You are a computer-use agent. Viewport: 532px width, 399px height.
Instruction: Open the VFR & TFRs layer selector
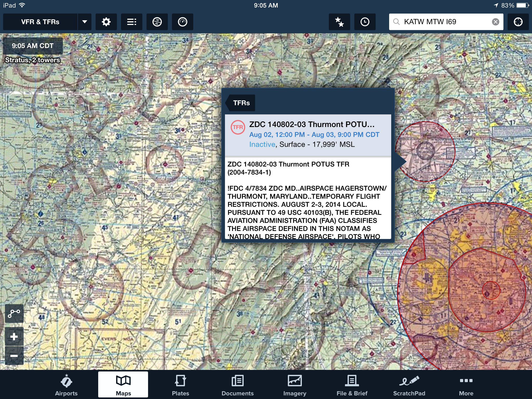pos(40,22)
